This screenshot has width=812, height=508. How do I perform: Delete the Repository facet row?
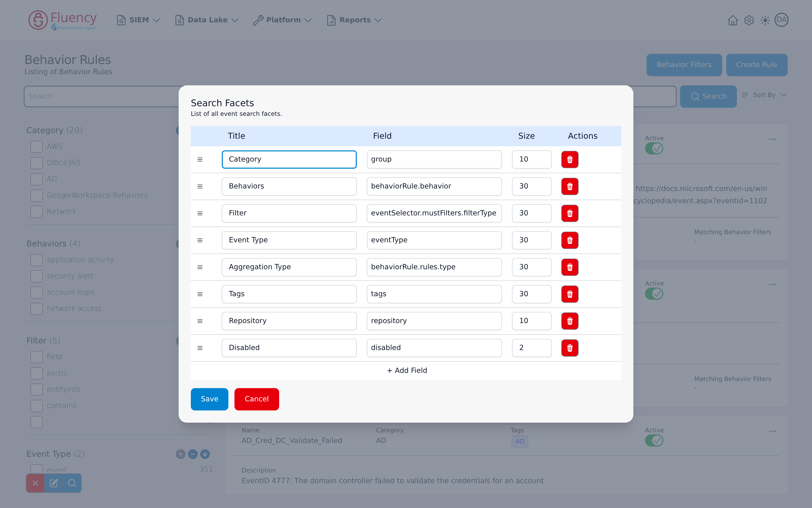[x=570, y=321]
